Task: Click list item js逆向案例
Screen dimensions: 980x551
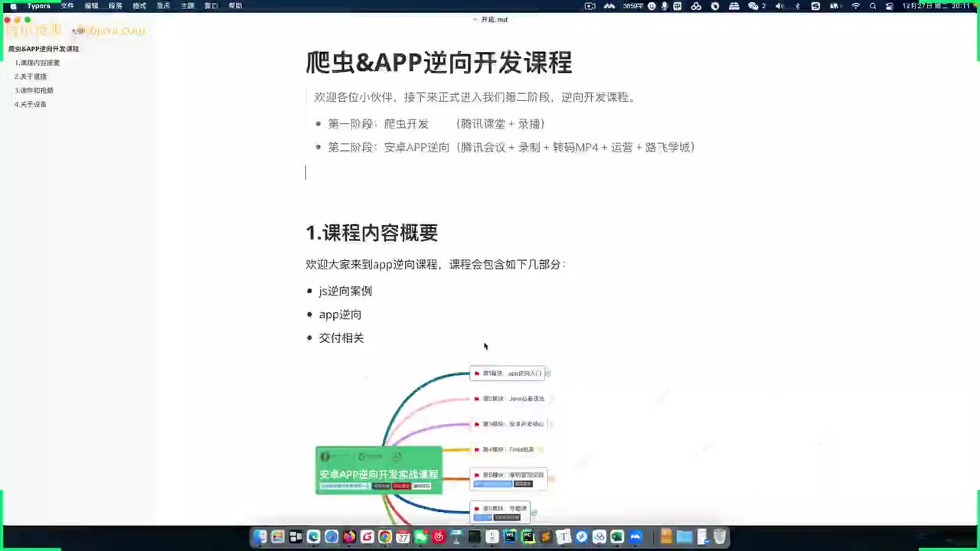Action: pyautogui.click(x=345, y=291)
